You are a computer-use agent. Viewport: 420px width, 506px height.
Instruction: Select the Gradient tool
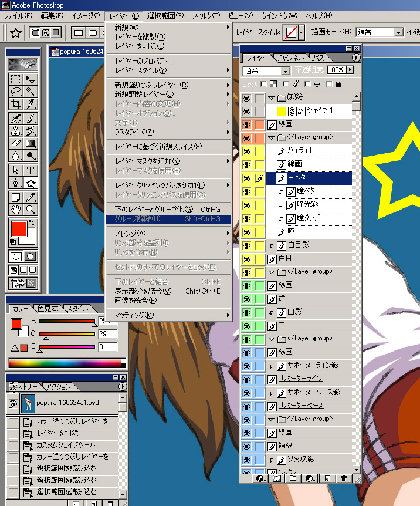point(31,143)
